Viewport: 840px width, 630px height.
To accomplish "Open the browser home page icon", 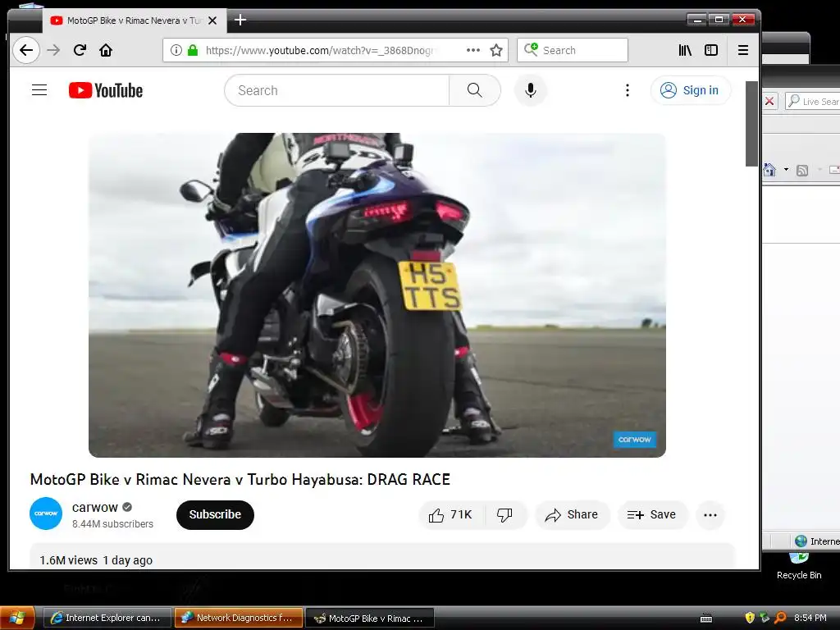I will (106, 50).
